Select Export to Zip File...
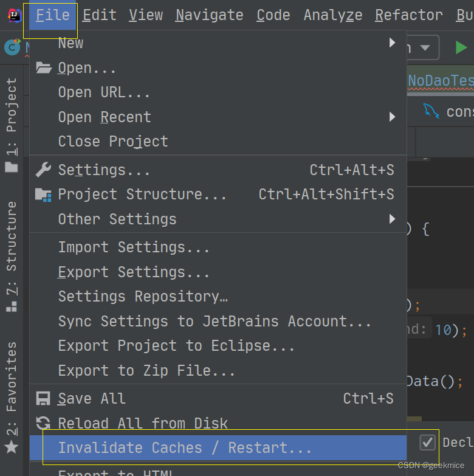474x476 pixels. click(218, 371)
